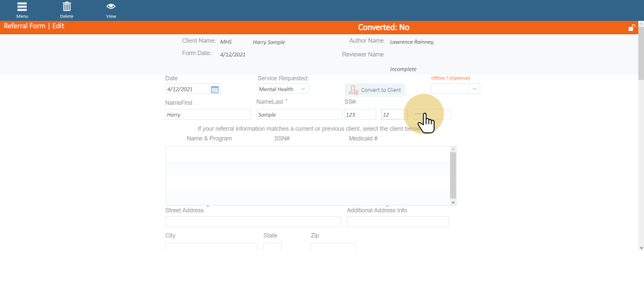Screen dimensions: 644x297
Task: Open the hamburger Menu icon
Action: point(22,9)
